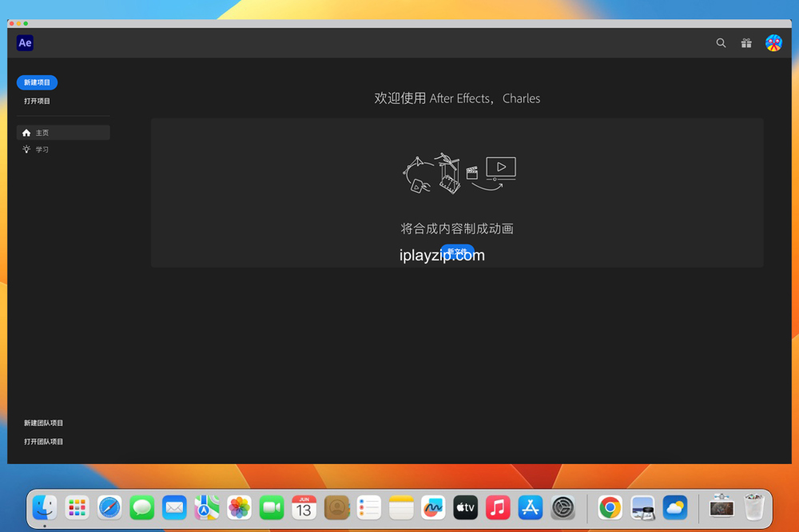Open the Trash in the dock
This screenshot has height=532, width=799.
pyautogui.click(x=754, y=506)
